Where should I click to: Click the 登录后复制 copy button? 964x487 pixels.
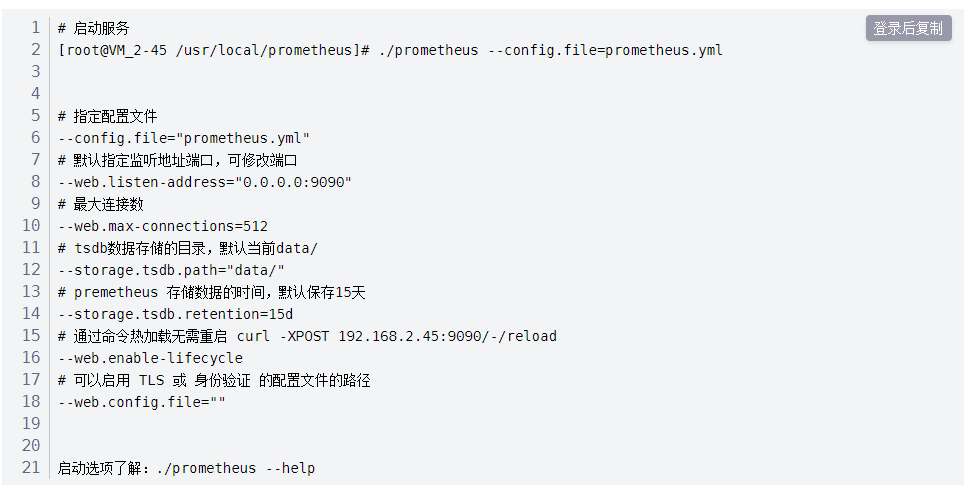pos(908,28)
